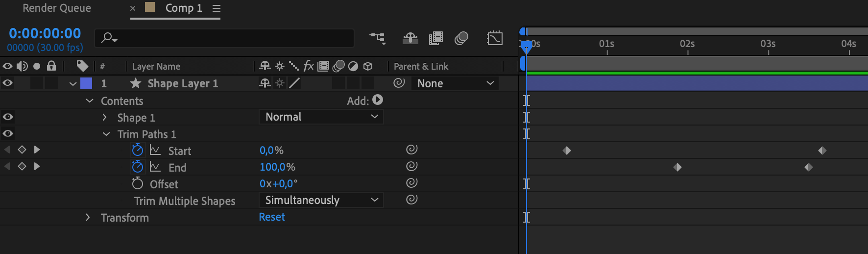Image resolution: width=868 pixels, height=254 pixels.
Task: Toggle Start property stopwatch
Action: pyautogui.click(x=138, y=150)
